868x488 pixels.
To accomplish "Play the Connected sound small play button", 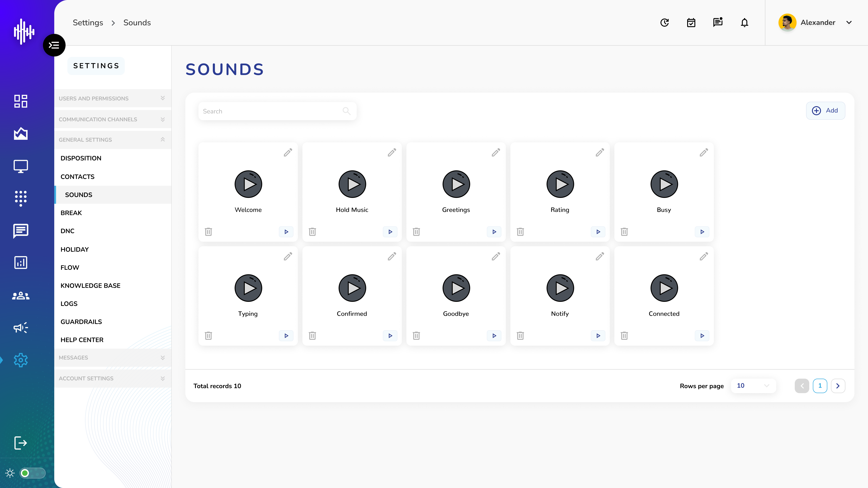I will 702,336.
